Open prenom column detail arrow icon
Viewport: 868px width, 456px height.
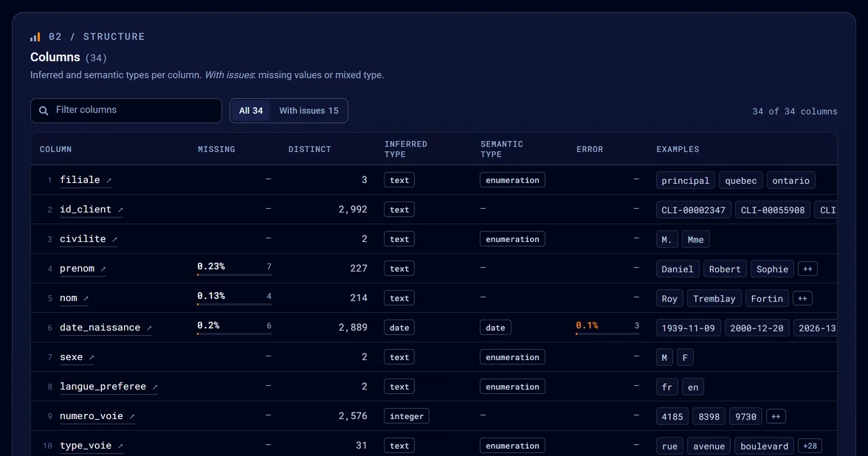click(x=103, y=269)
